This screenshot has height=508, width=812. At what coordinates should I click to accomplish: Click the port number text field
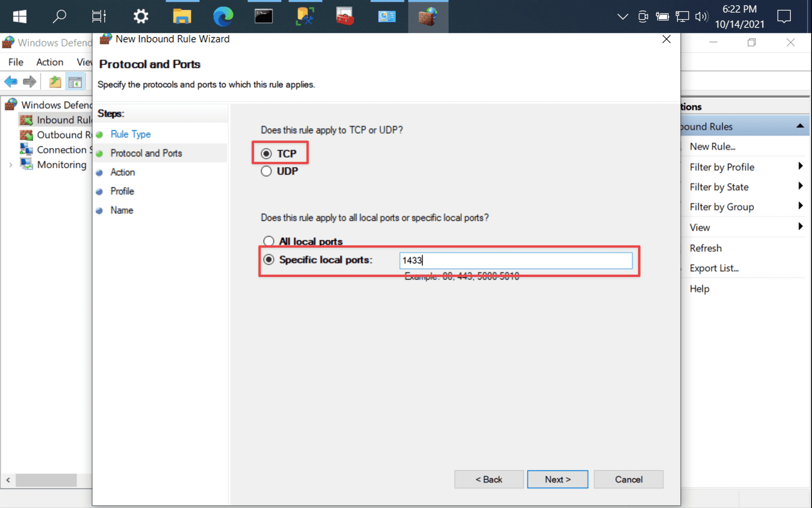516,260
